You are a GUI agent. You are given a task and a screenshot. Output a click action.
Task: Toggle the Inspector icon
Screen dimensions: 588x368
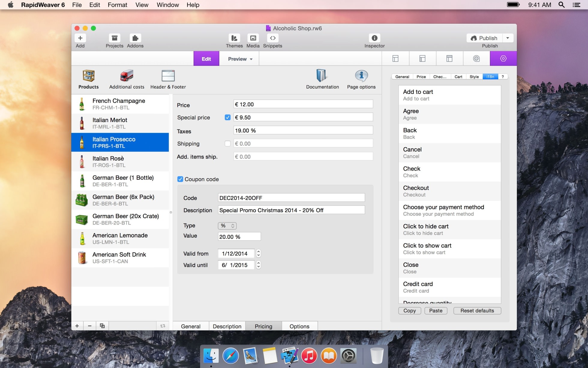pos(374,38)
